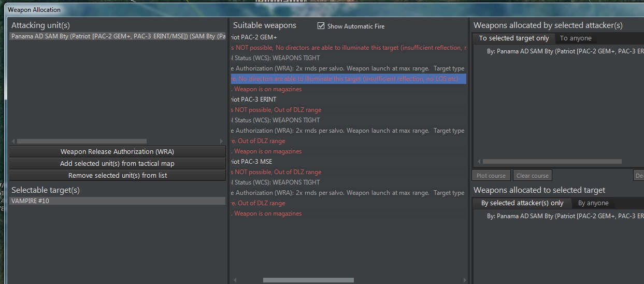This screenshot has width=644, height=284.
Task: Click left scroll arrow of Attacking unit(s) list
Action: (x=12, y=141)
